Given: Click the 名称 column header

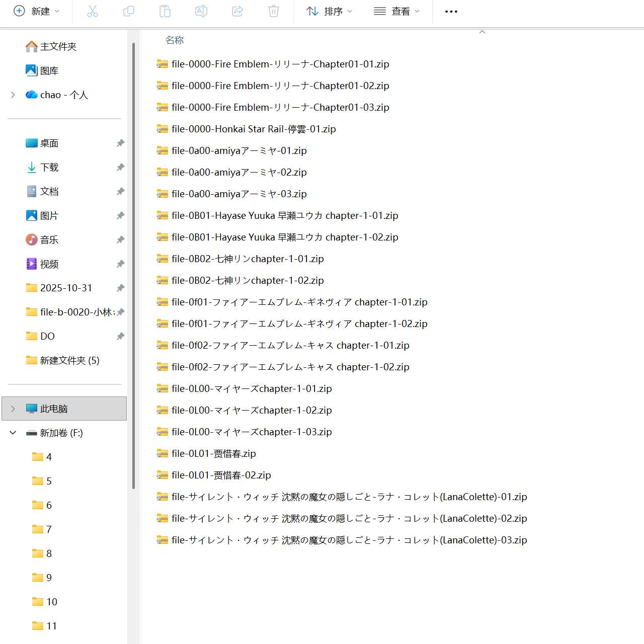Looking at the screenshot, I should click(x=175, y=40).
